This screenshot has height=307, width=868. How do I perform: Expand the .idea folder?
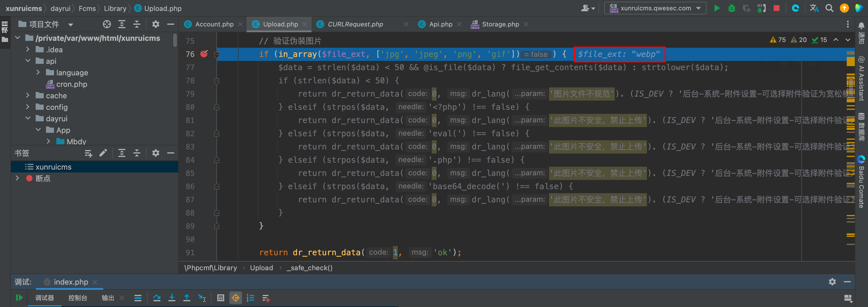28,49
